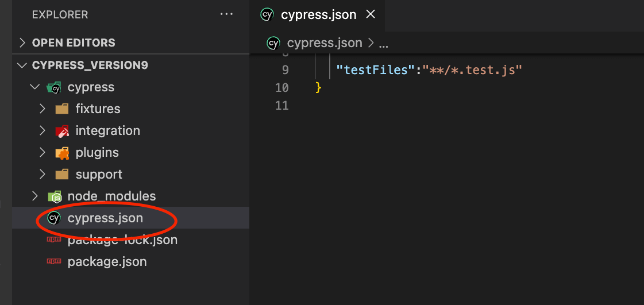The height and width of the screenshot is (305, 644).
Task: Click the npm icon beside package-lock.json
Action: (x=54, y=240)
